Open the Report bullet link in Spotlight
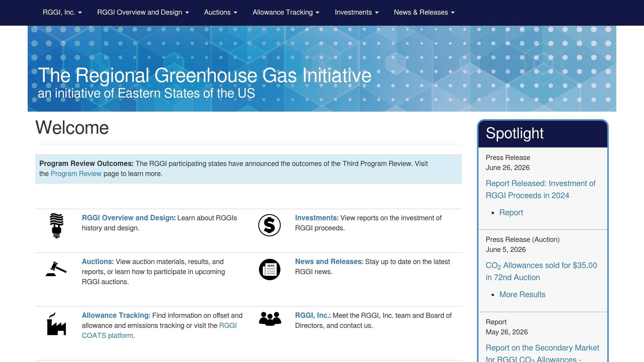The width and height of the screenshot is (644, 362). click(511, 213)
